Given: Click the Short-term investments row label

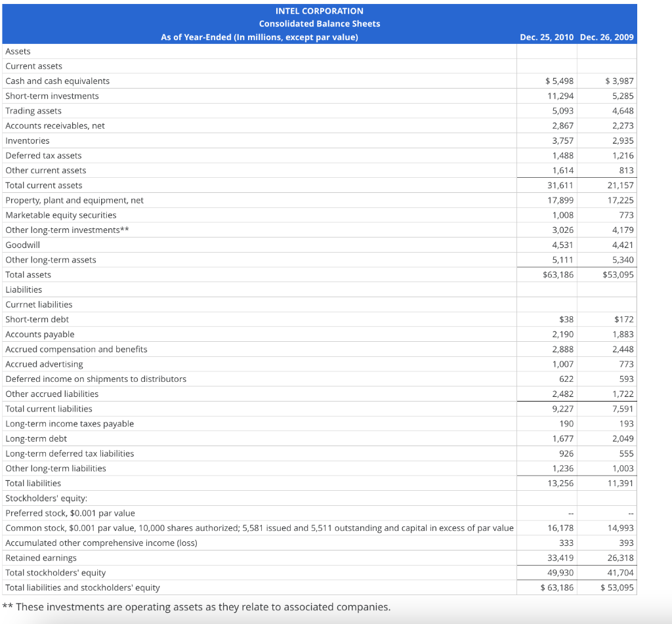Looking at the screenshot, I should 52,95.
